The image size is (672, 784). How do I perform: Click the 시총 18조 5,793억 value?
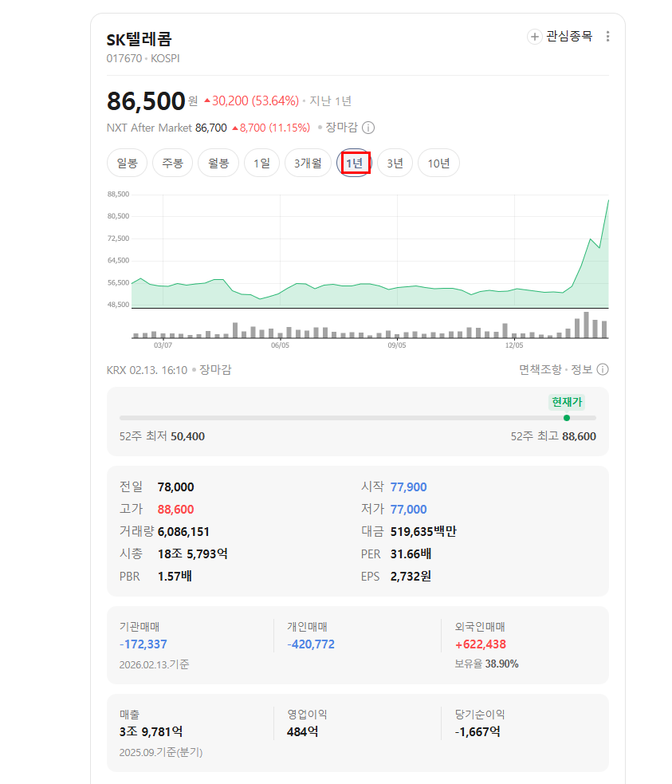(x=193, y=554)
